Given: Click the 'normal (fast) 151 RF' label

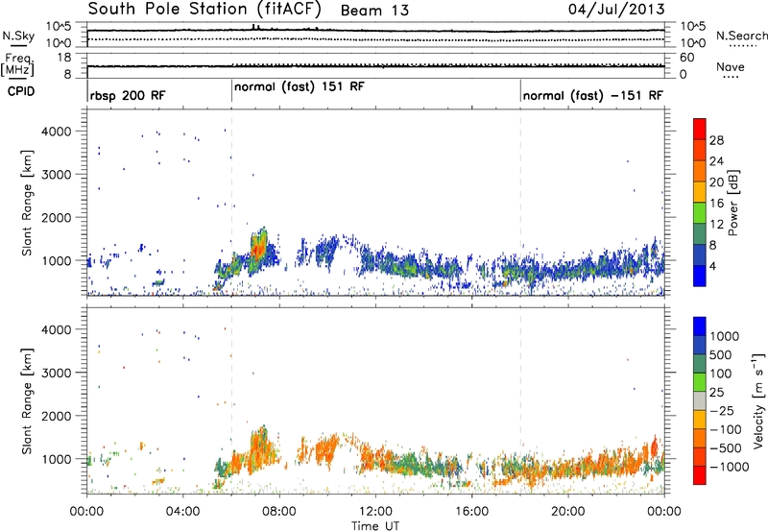Looking at the screenshot, I should (300, 87).
